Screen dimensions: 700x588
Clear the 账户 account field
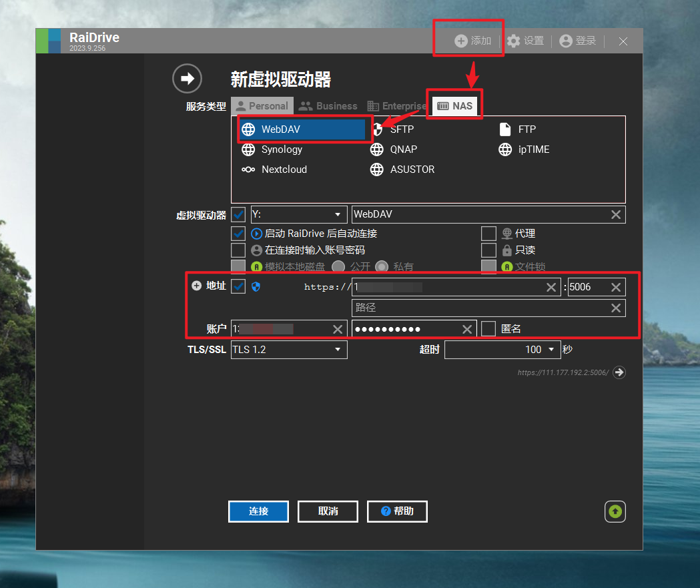[338, 330]
